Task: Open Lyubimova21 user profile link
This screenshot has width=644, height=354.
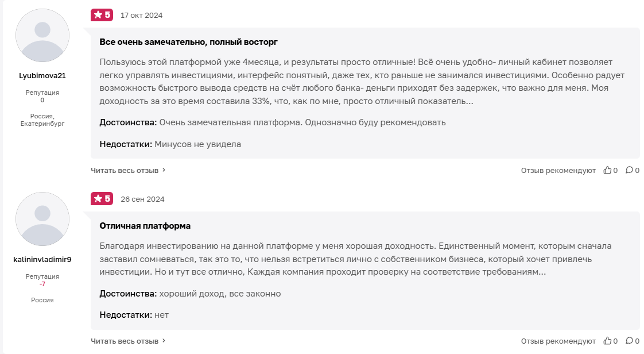Action: pos(42,75)
